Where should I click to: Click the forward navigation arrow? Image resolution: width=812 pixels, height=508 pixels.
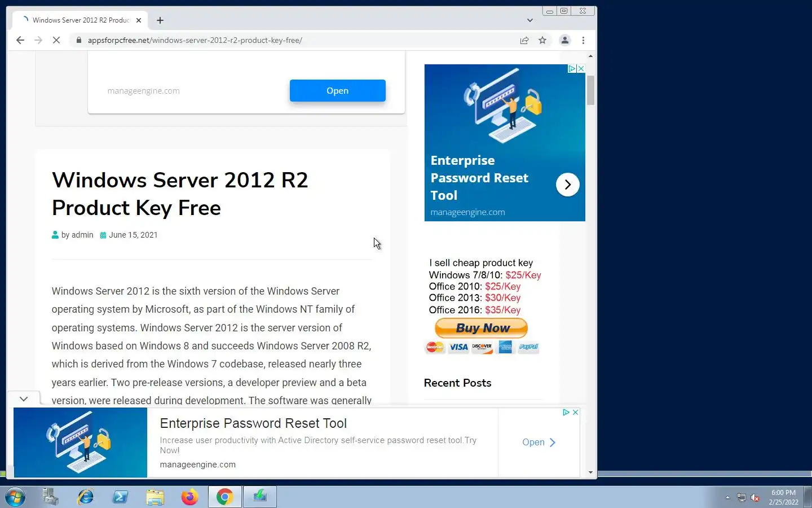click(x=38, y=40)
